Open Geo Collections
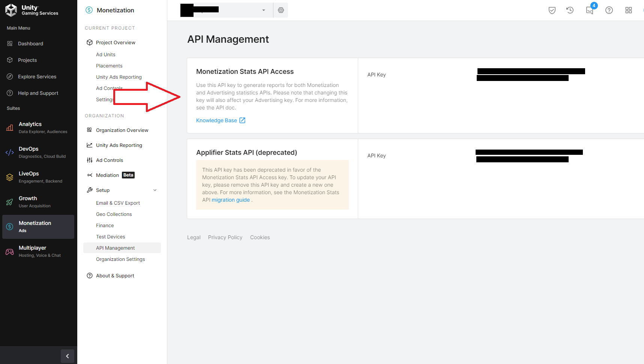The height and width of the screenshot is (364, 644). 114,214
